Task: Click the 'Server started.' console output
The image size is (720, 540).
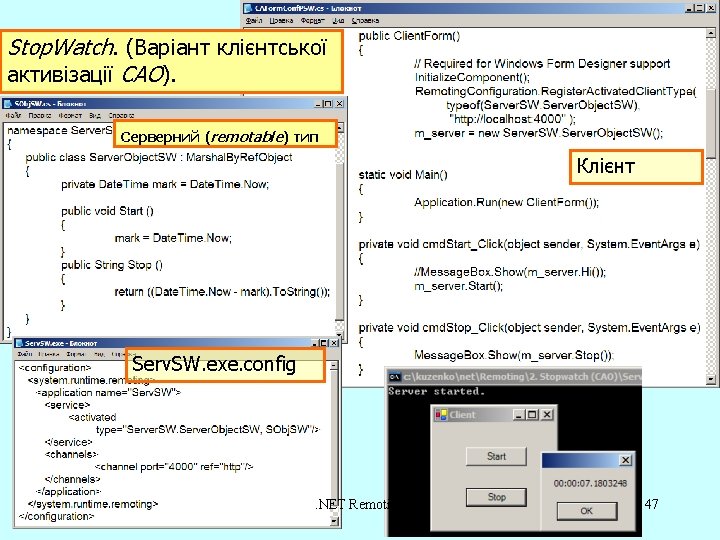Action: 436,392
